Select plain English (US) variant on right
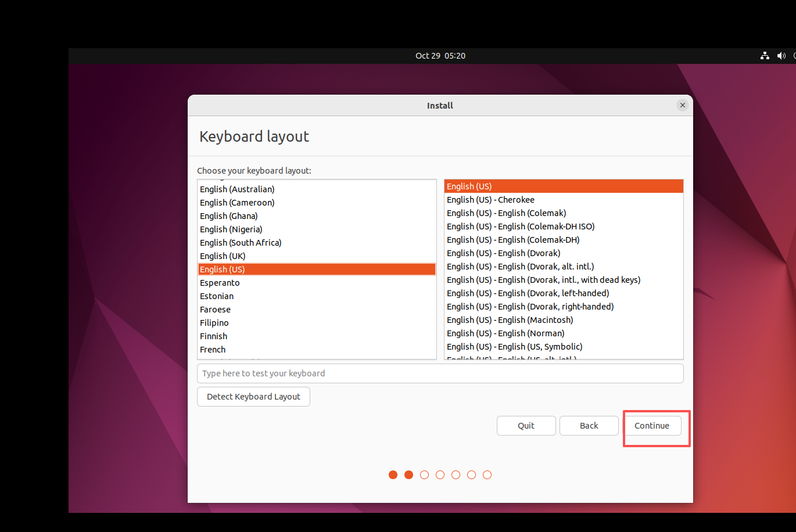Screen dimensions: 796x532 point(564,186)
